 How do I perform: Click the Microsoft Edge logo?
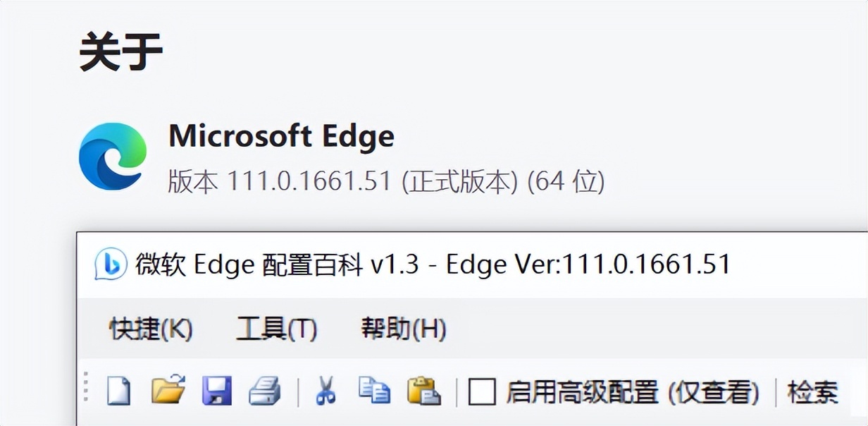(113, 157)
